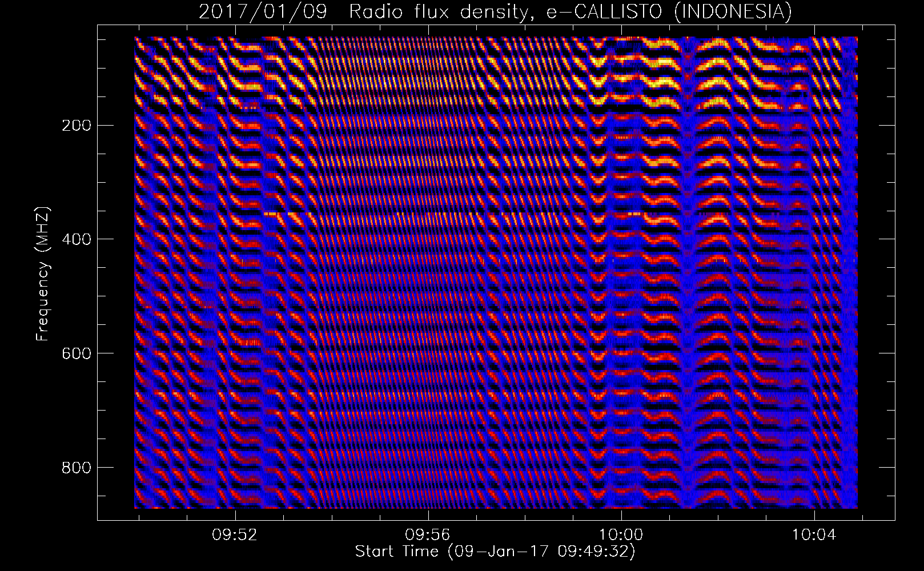The image size is (924, 571).
Task: Click the '09:56' time tick label
Action: pos(428,535)
